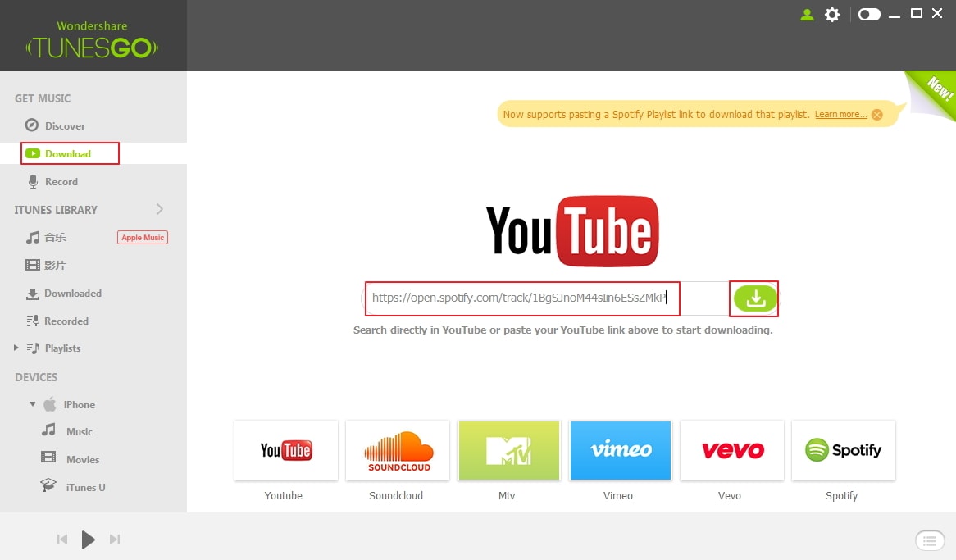This screenshot has width=956, height=560.
Task: Click the green download button
Action: point(755,298)
